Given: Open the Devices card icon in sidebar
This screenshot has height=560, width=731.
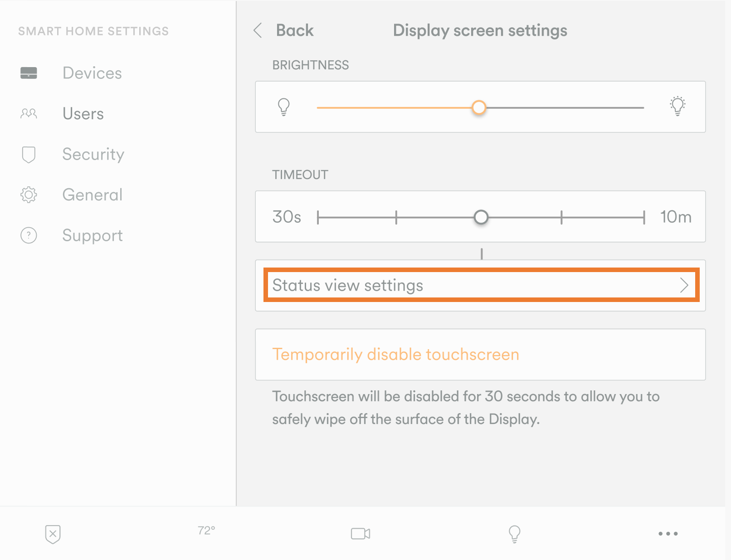Looking at the screenshot, I should (29, 73).
